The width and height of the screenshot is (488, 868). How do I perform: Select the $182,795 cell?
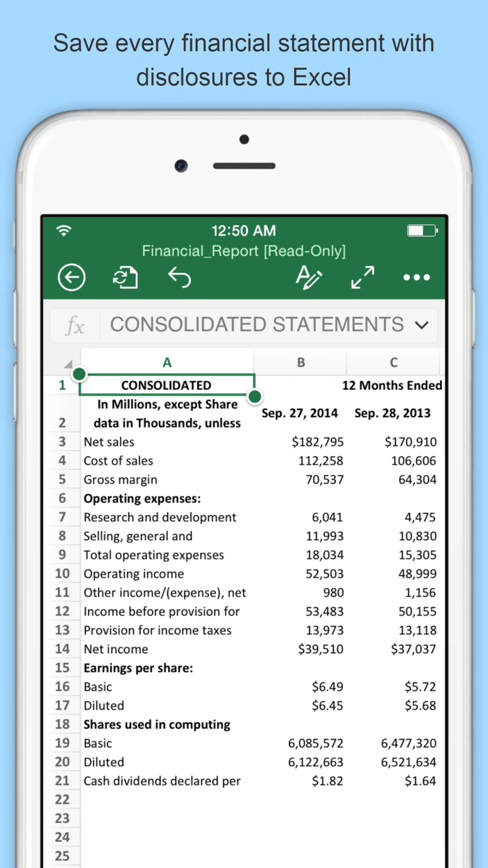point(318,442)
